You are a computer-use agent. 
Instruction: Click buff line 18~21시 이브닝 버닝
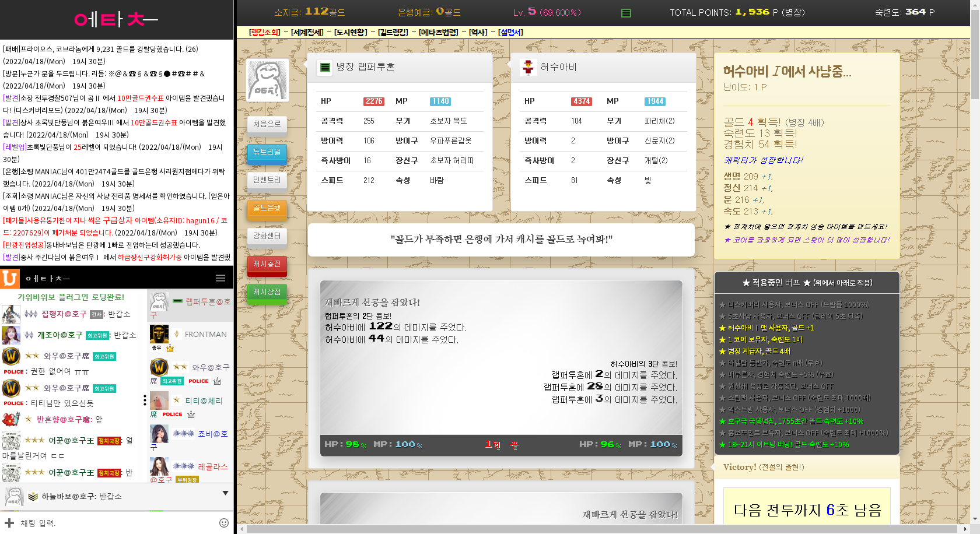pyautogui.click(x=784, y=445)
